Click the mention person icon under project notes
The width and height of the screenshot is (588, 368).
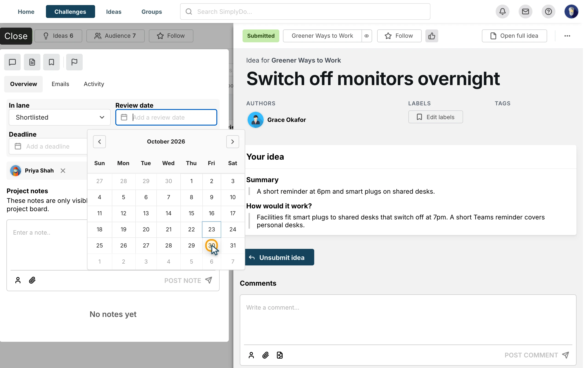pos(18,280)
